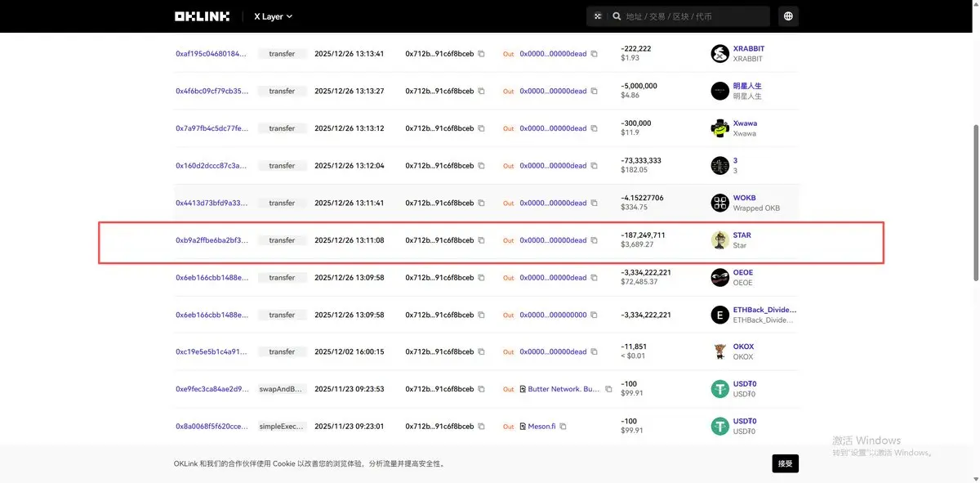The height and width of the screenshot is (483, 980).
Task: Copy the Meson.fi address
Action: (x=563, y=427)
